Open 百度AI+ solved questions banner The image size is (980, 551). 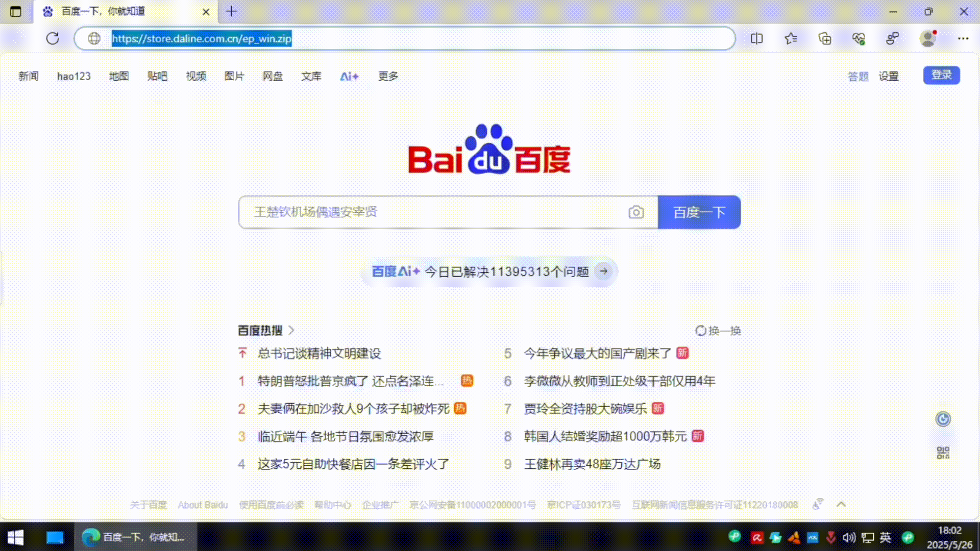[489, 271]
